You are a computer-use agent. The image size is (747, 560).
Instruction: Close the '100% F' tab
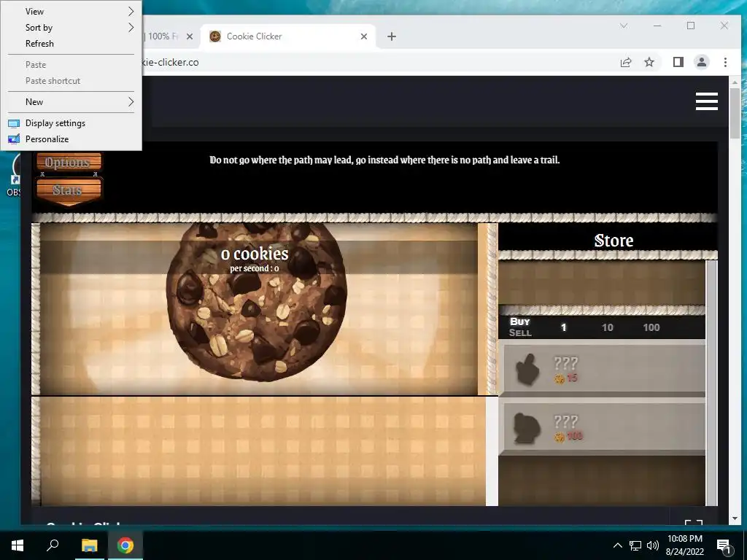[x=190, y=36]
